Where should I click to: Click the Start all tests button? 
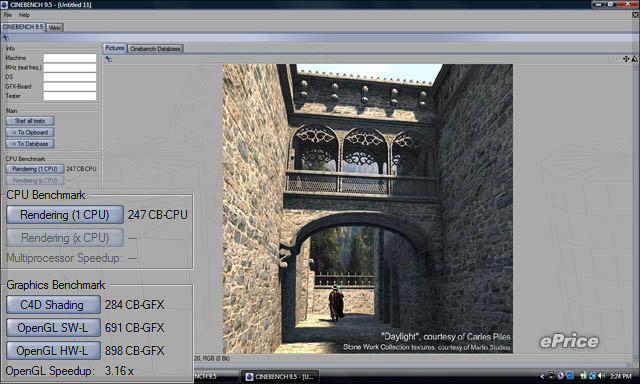(30, 121)
